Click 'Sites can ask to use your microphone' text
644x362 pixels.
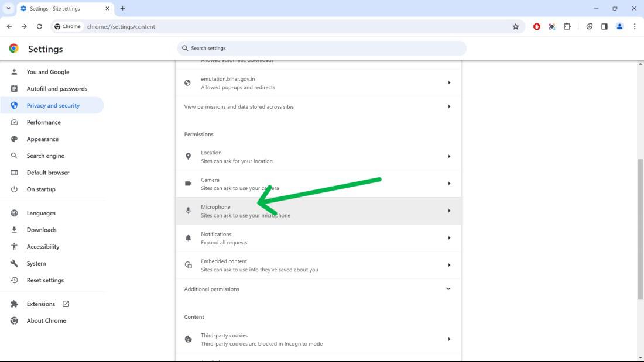(x=246, y=215)
